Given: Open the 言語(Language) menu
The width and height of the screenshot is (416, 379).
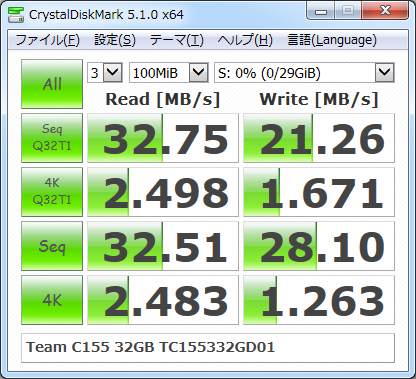Looking at the screenshot, I should click(332, 40).
